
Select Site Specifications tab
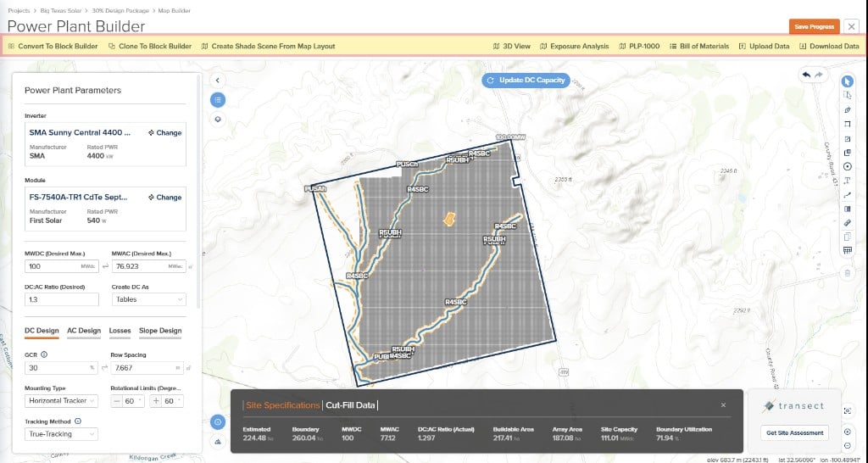click(x=283, y=405)
